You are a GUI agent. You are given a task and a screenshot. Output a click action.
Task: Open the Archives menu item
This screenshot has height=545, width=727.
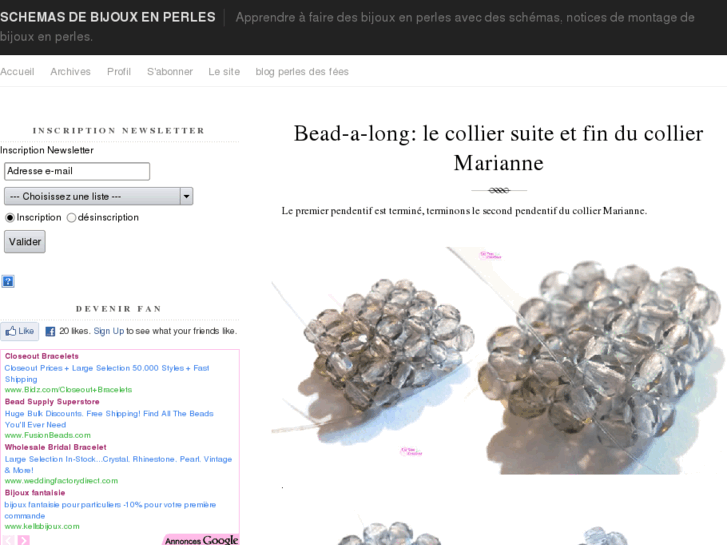click(70, 71)
